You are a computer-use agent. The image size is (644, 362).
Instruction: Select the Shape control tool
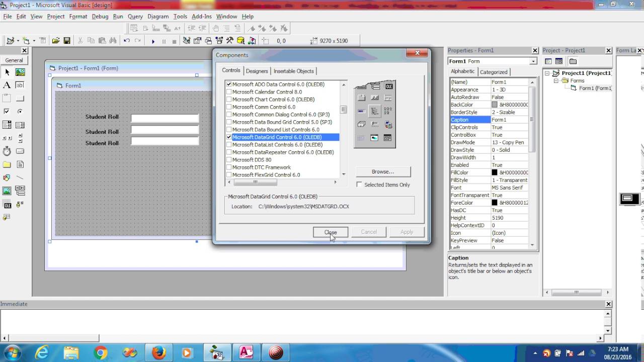(7, 177)
